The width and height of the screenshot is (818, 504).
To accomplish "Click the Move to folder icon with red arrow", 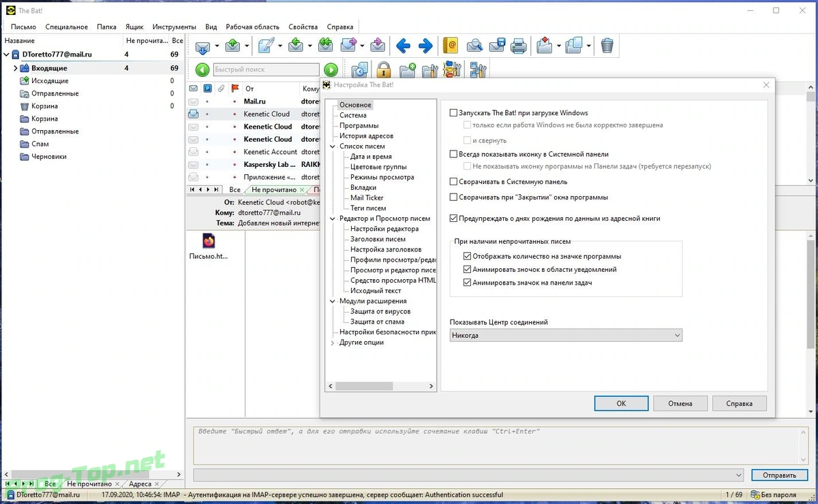I will pyautogui.click(x=544, y=46).
